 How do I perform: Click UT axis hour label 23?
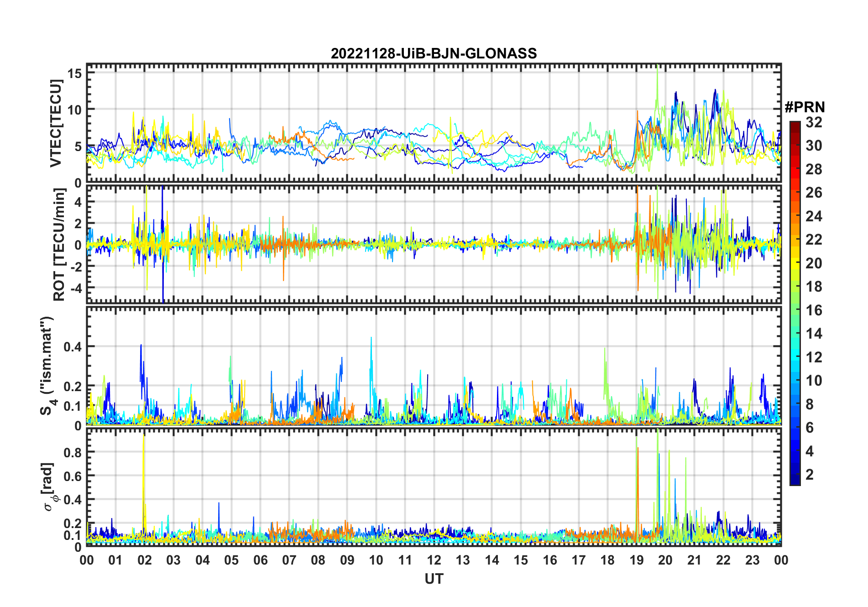pyautogui.click(x=752, y=560)
